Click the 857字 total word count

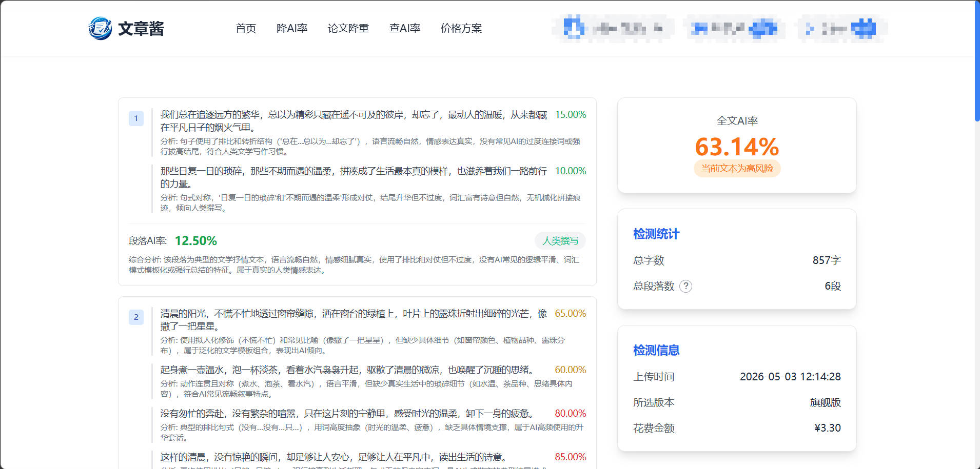827,260
